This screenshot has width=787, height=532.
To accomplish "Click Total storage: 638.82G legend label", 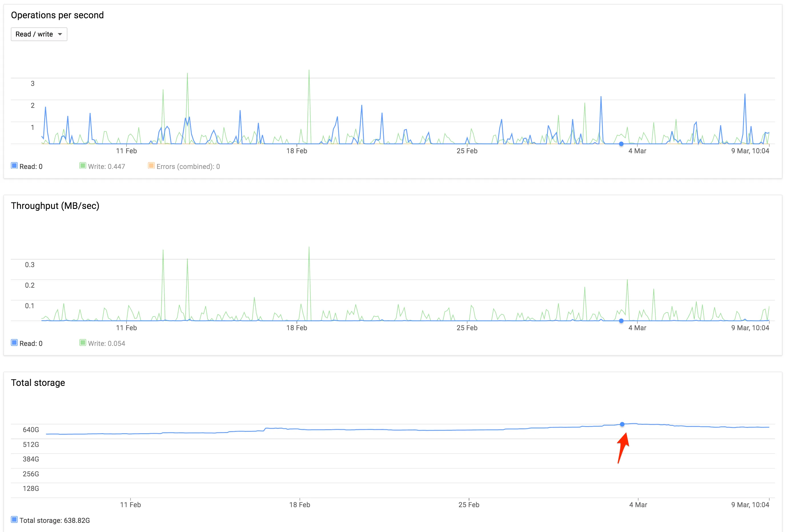I will (55, 521).
